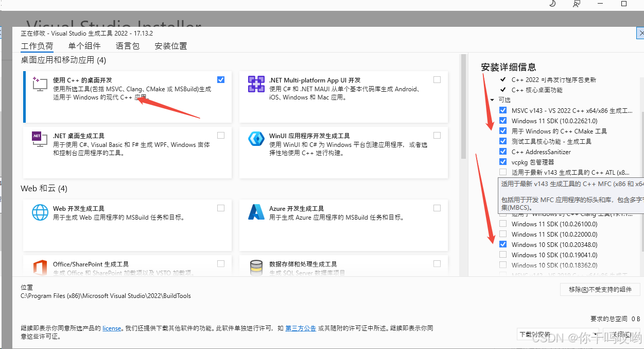Image resolution: width=644 pixels, height=349 pixels.
Task: Click the C++ 核心桌面功能 row
Action: (537, 90)
